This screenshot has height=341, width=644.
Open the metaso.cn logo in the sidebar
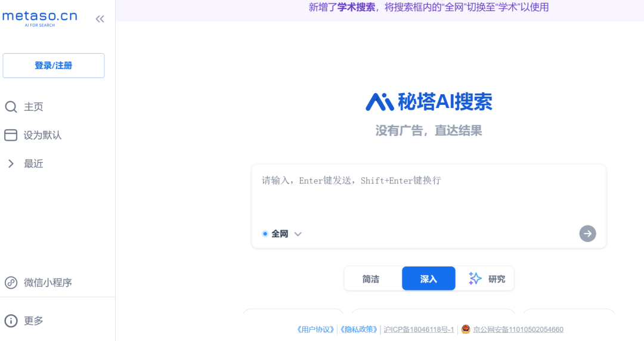[40, 18]
